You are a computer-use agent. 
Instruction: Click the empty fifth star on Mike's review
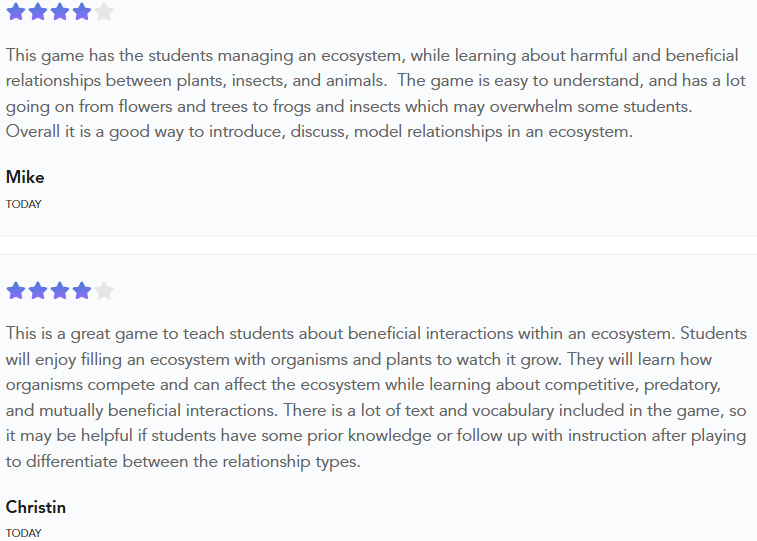coord(104,12)
